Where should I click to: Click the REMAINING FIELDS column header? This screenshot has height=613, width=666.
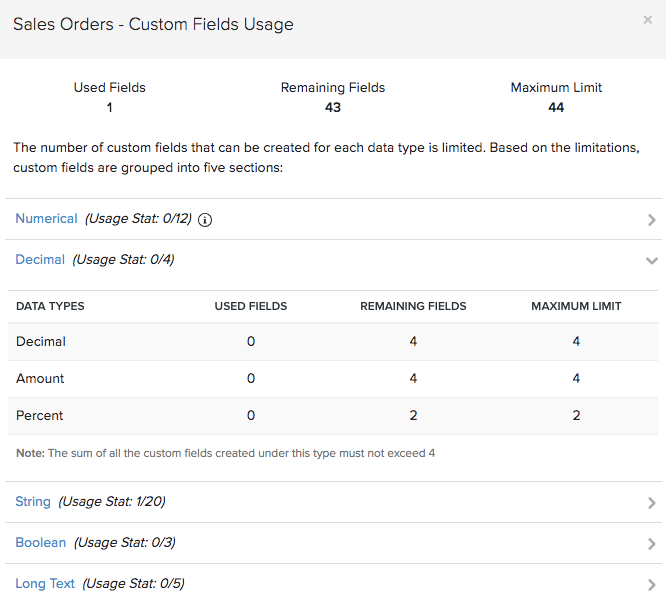[413, 306]
